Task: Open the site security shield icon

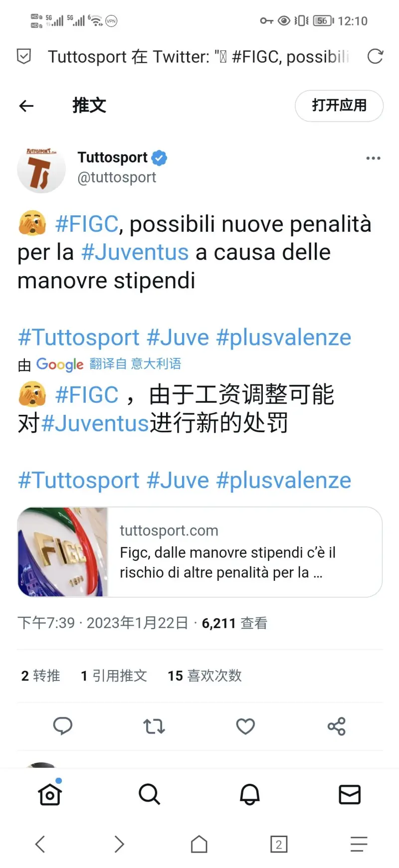Action: [x=24, y=56]
